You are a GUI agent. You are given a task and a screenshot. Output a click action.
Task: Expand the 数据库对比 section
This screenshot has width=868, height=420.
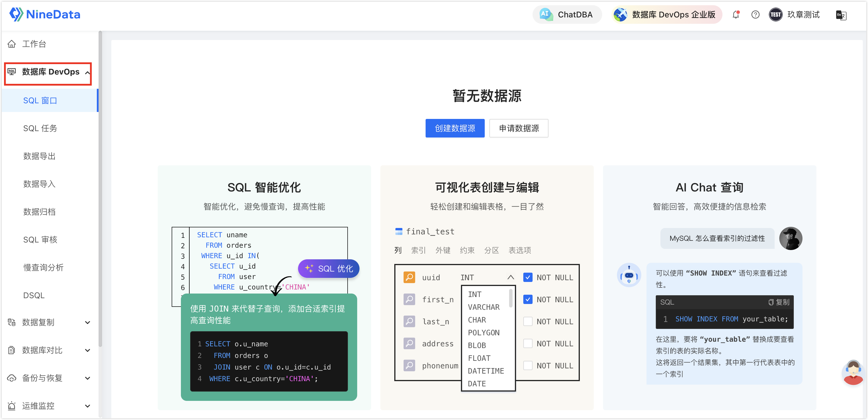click(87, 351)
